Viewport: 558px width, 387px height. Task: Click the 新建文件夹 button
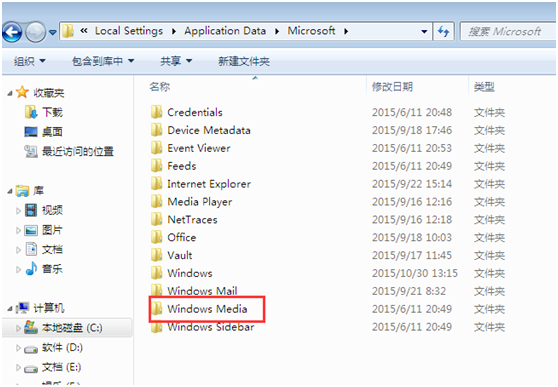tap(244, 61)
